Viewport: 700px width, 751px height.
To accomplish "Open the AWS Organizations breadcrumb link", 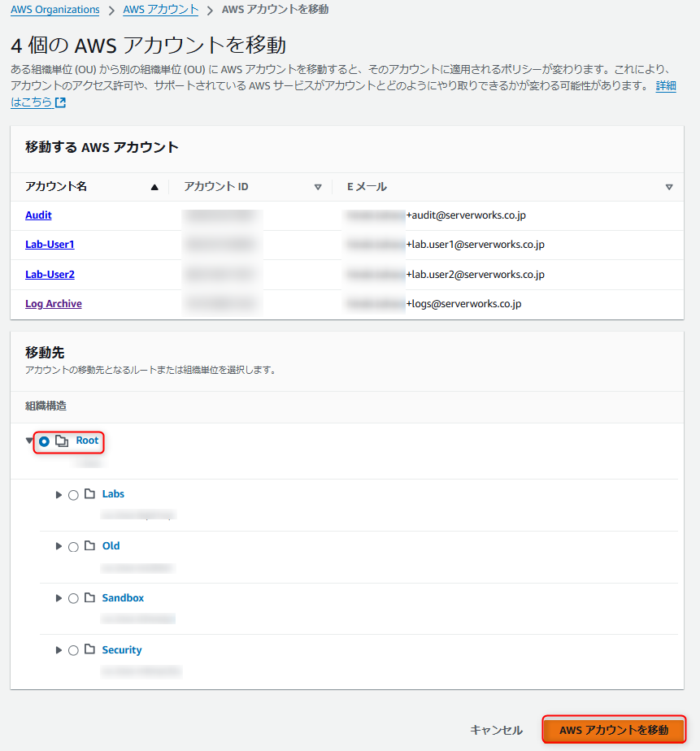I will [55, 10].
